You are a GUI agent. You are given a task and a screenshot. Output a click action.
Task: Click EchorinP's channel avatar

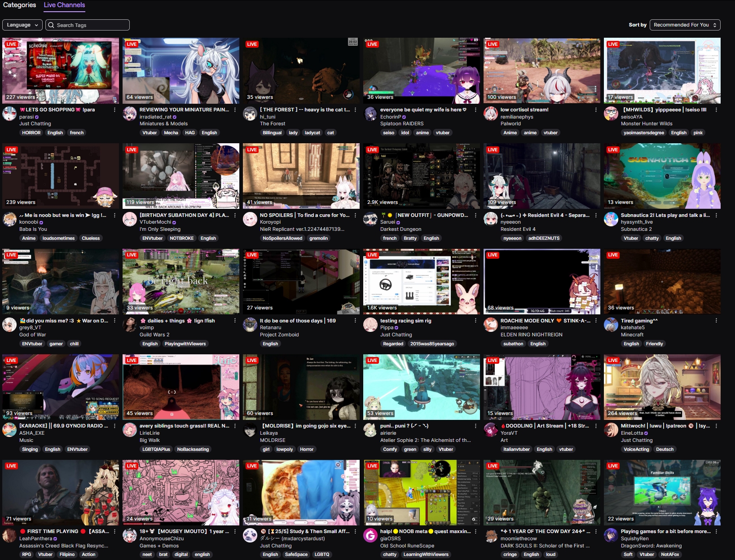370,114
